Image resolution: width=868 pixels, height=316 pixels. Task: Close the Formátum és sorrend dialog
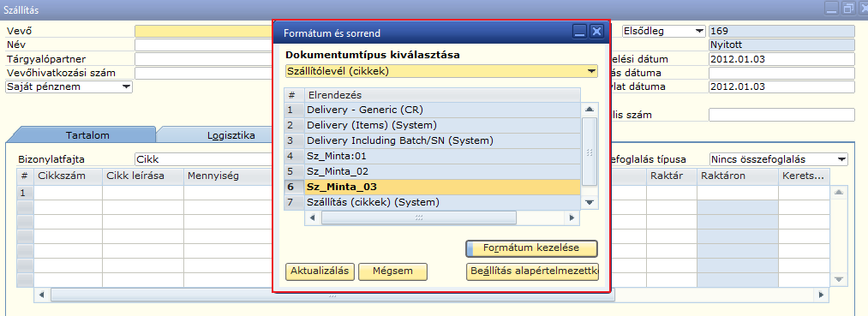pos(596,33)
